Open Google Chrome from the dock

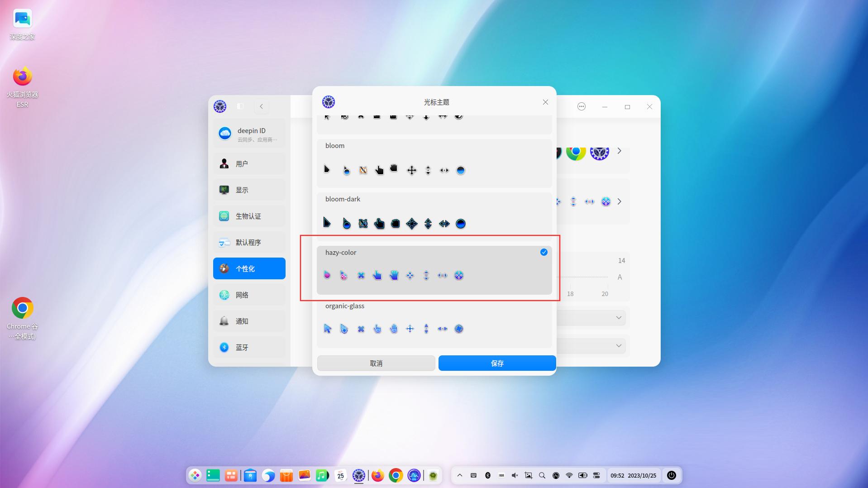(x=396, y=475)
